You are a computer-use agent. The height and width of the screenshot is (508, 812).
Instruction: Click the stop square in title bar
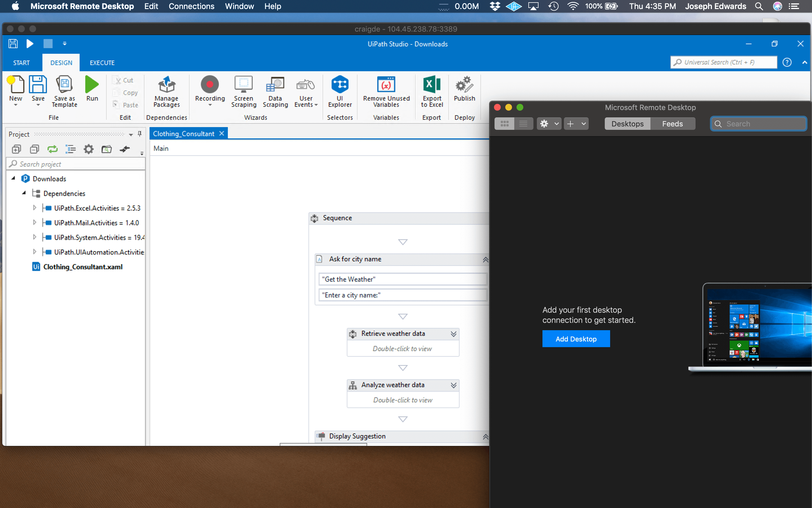pos(48,44)
